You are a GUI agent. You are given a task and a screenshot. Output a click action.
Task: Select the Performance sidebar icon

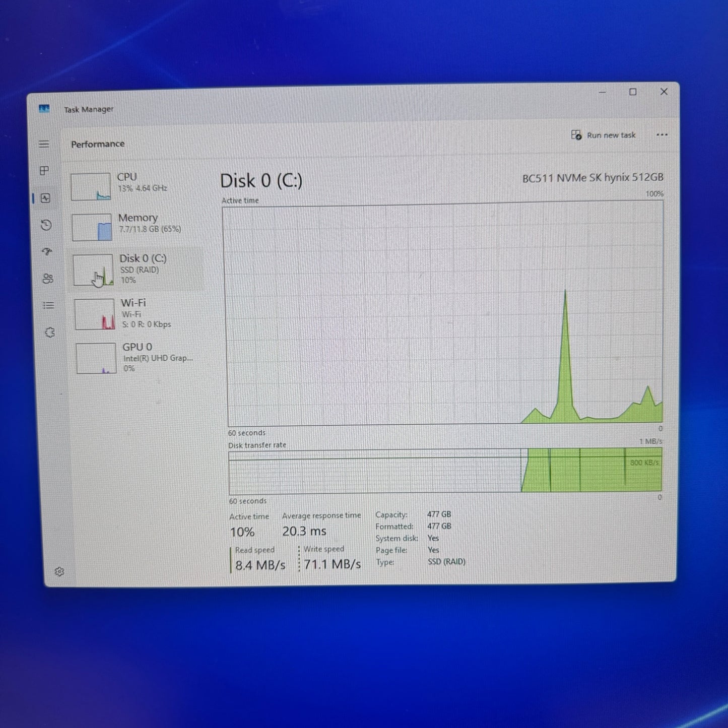(x=46, y=198)
